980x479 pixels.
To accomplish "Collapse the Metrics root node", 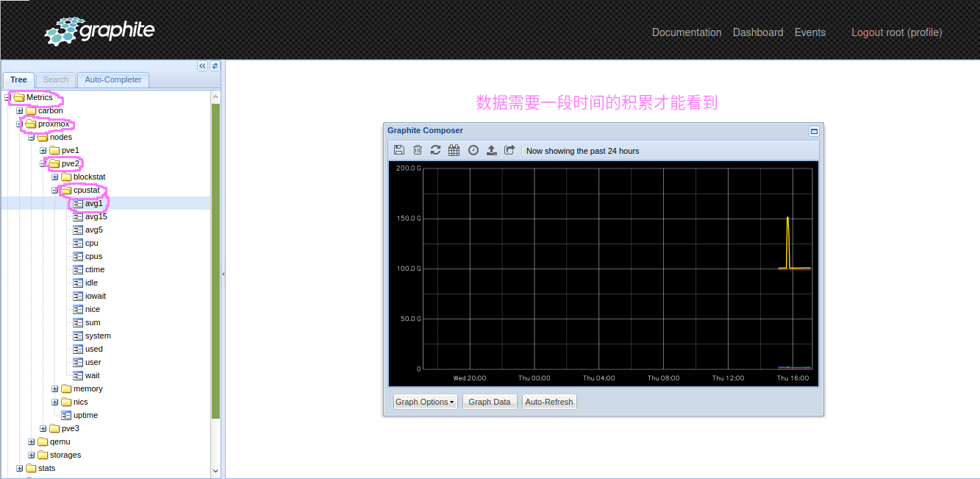I will click(x=7, y=97).
